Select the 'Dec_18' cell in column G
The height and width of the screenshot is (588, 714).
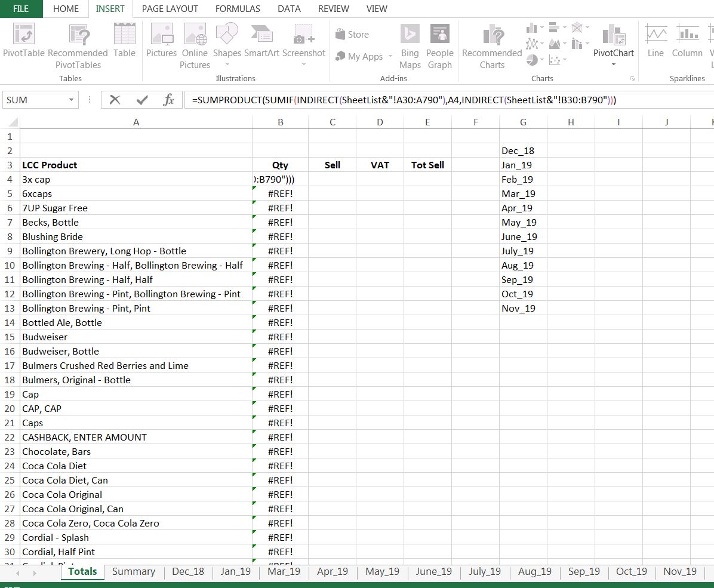[523, 151]
